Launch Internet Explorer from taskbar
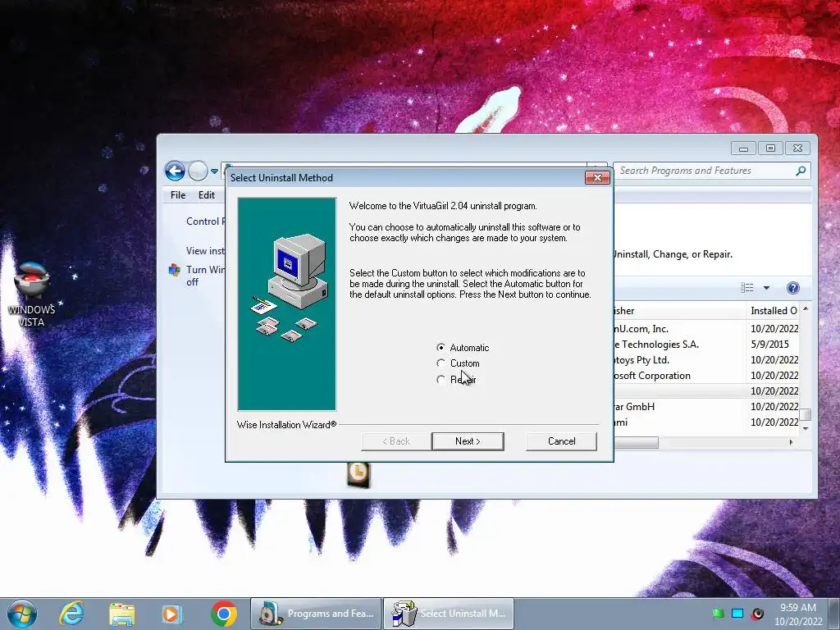 72,614
